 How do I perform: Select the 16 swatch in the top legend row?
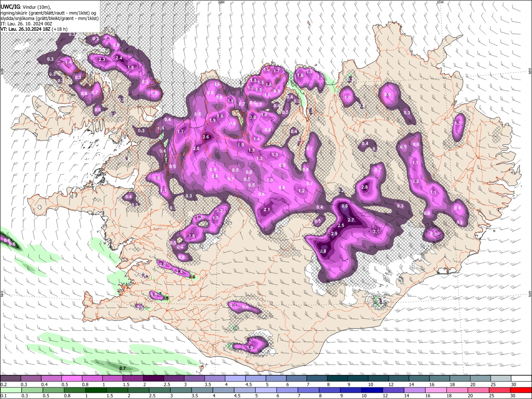tap(440, 378)
